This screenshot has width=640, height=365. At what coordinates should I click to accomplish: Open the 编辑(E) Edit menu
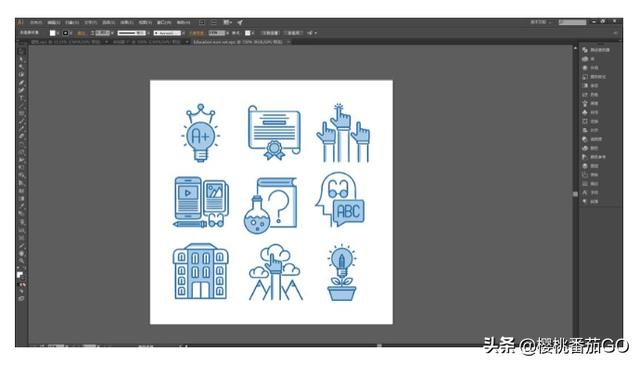[53, 22]
